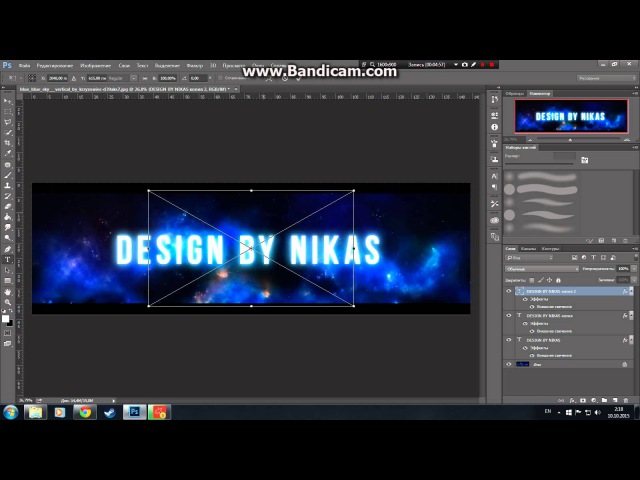Switch to the Образцы tab

click(515, 93)
